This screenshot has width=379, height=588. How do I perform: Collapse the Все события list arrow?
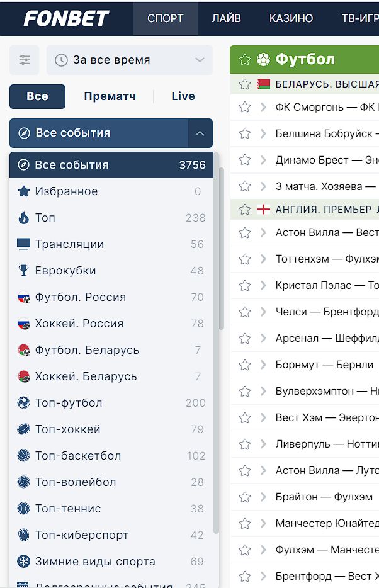tap(200, 133)
